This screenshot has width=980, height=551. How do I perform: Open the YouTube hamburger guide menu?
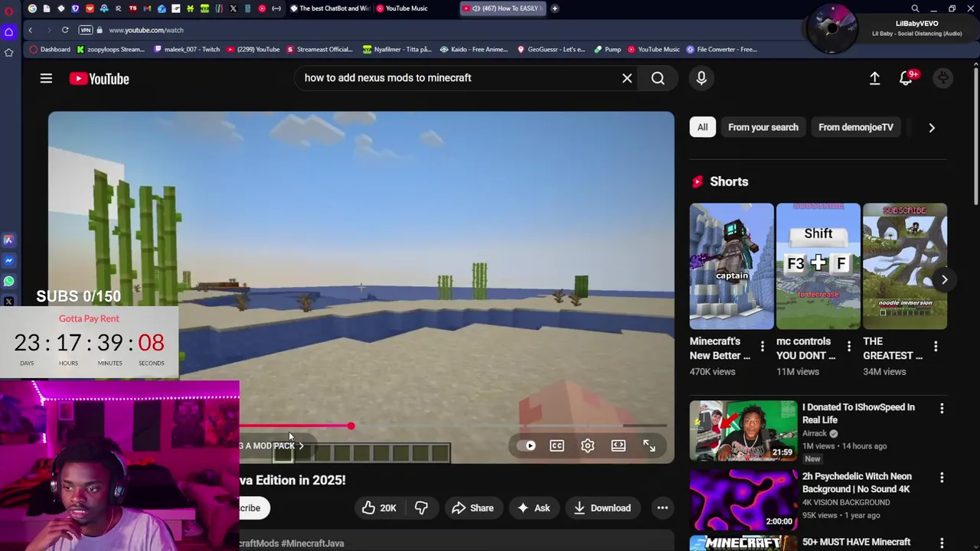[x=46, y=78]
